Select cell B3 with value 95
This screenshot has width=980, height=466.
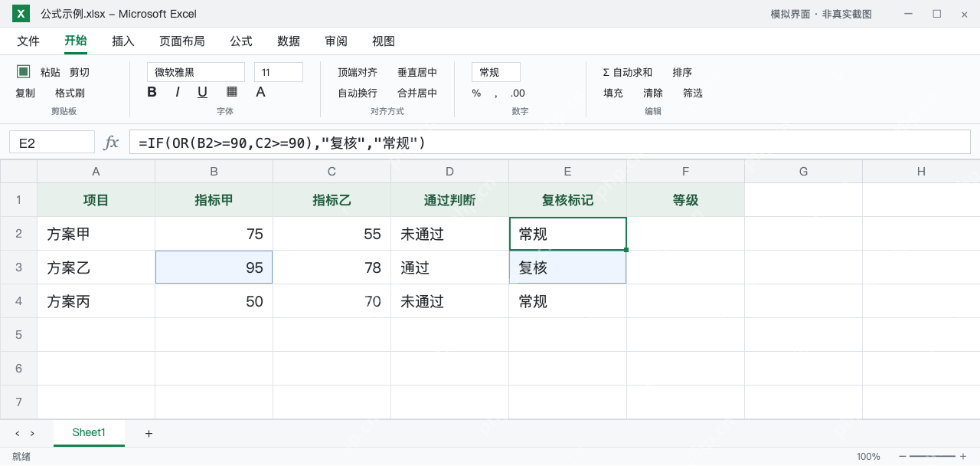click(214, 267)
